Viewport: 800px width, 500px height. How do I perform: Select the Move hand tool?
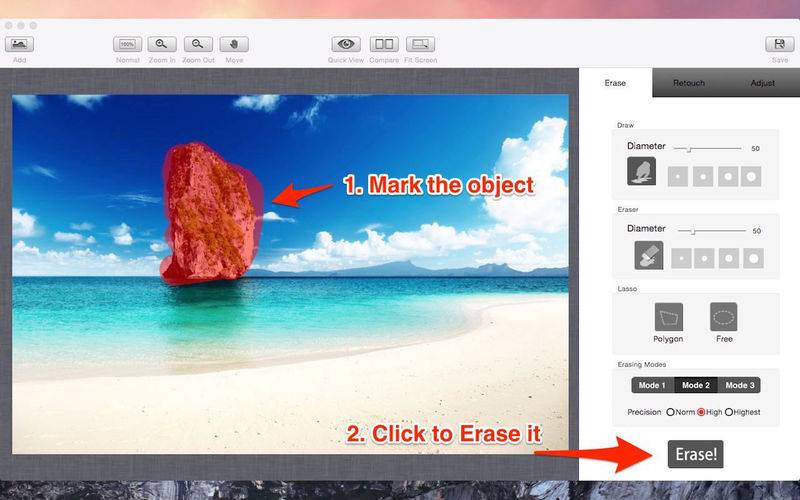click(x=234, y=44)
